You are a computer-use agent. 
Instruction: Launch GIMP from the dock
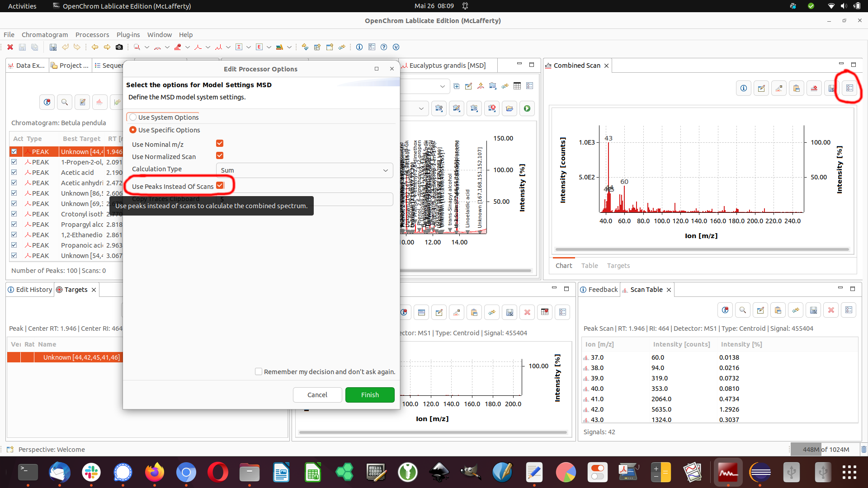471,472
